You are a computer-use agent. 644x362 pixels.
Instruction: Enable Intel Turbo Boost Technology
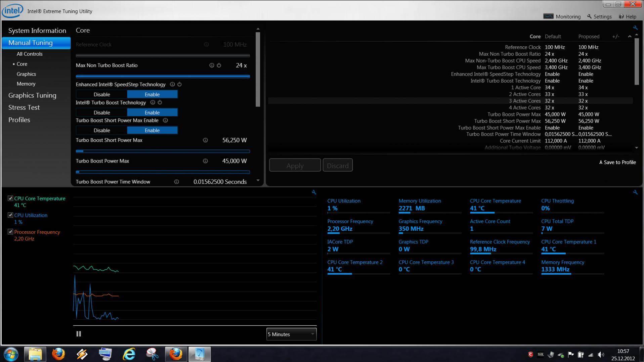pos(152,112)
